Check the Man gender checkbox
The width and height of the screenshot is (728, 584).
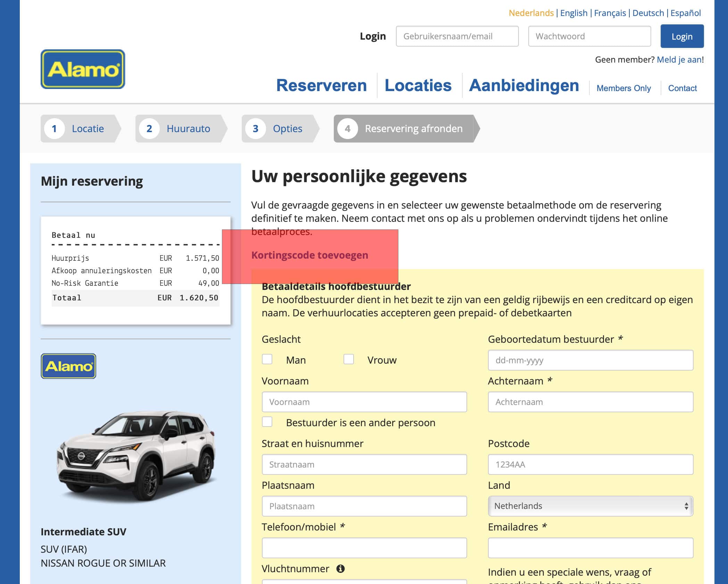coord(267,359)
